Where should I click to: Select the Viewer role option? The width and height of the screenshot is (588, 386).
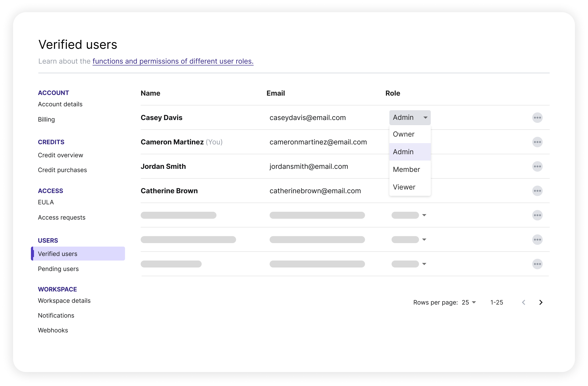coord(404,187)
